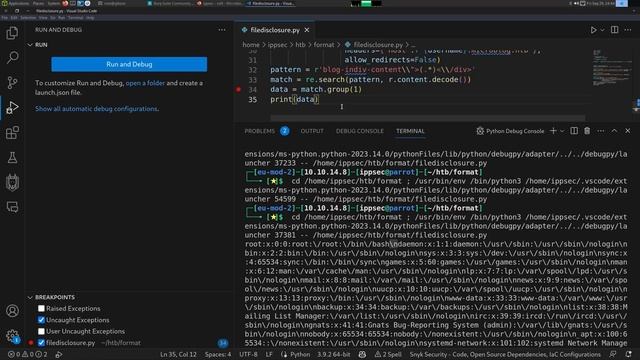Toggle the Raised Exceptions checkbox
Viewport: 640px width, 360px height.
(41, 309)
